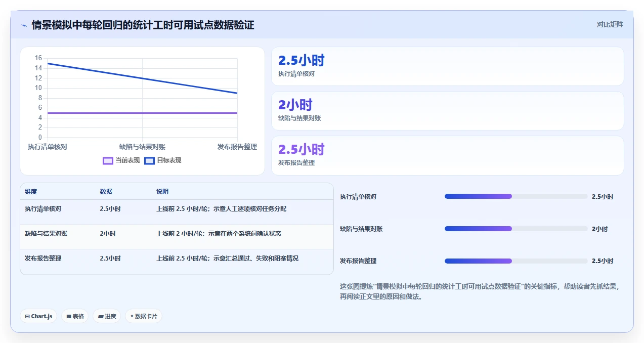644x343 pixels.
Task: Click chart x-axis label 发布报告整理
Action: (x=237, y=147)
